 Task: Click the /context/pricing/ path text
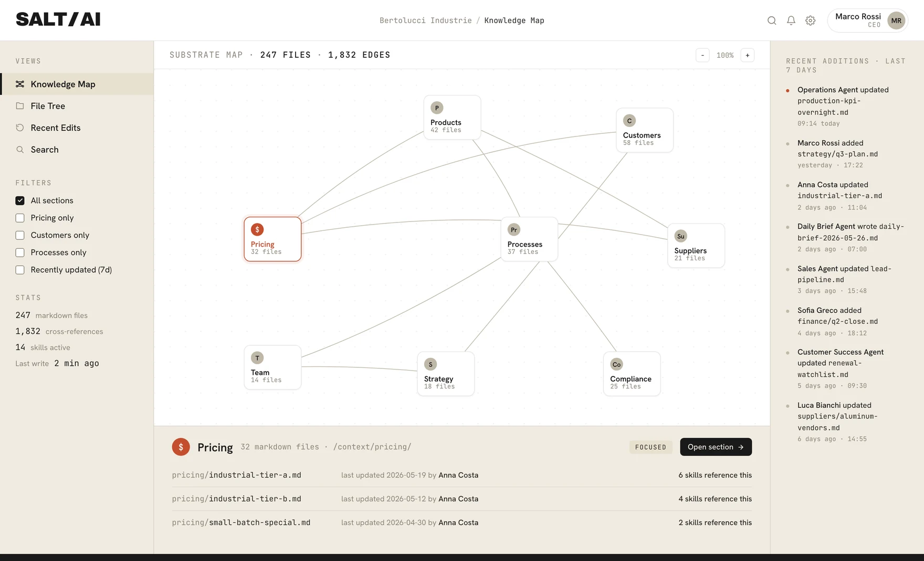point(372,447)
